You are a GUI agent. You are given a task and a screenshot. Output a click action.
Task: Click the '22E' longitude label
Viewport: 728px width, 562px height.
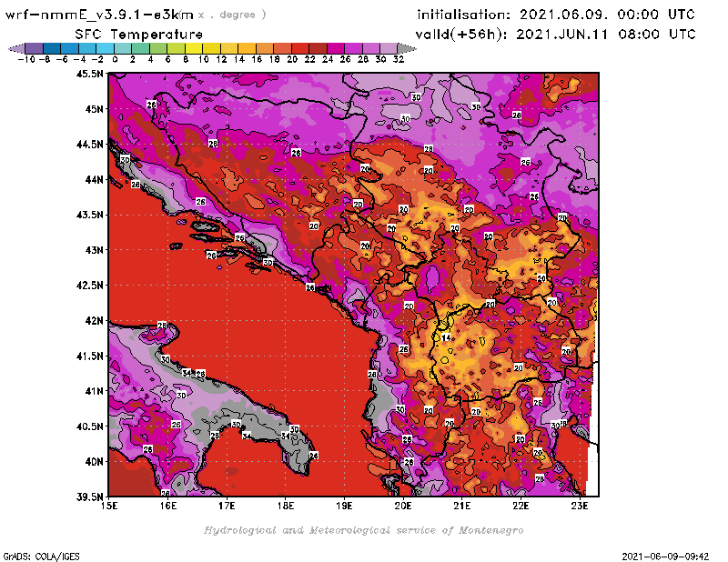pos(521,507)
